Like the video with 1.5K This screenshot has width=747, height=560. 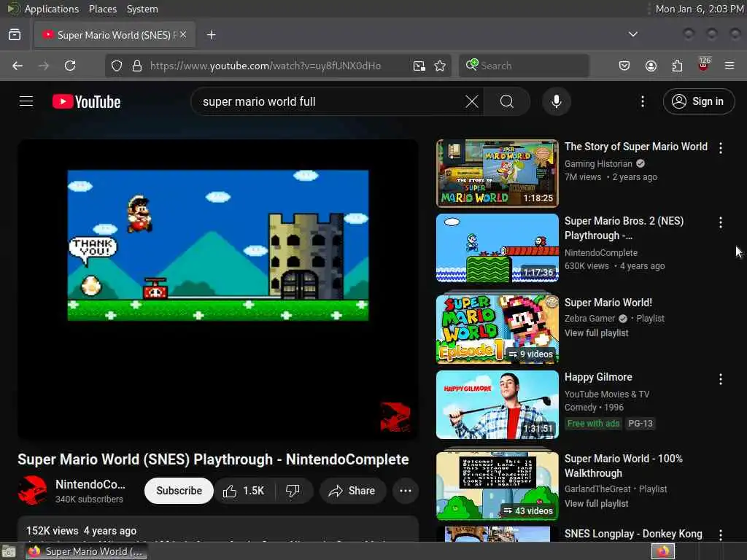click(244, 491)
